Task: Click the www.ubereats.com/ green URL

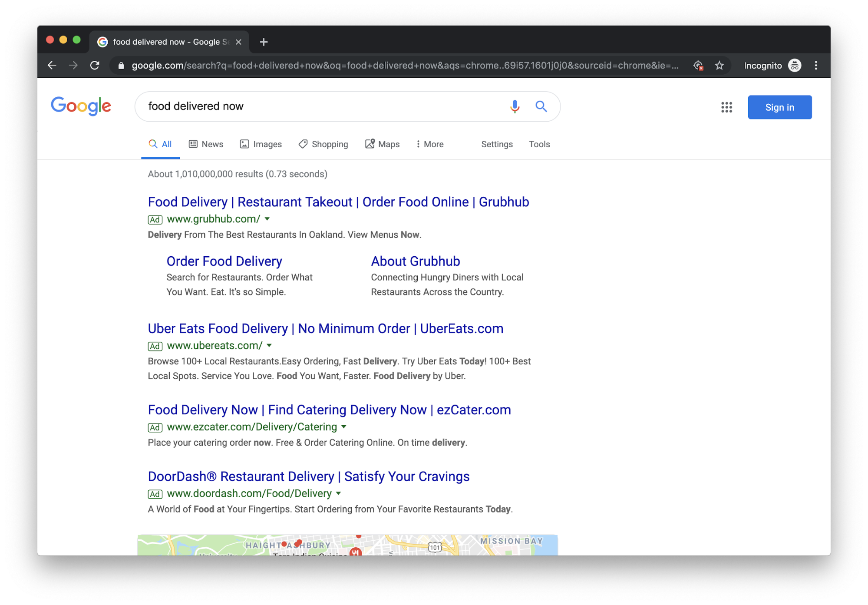Action: 215,346
